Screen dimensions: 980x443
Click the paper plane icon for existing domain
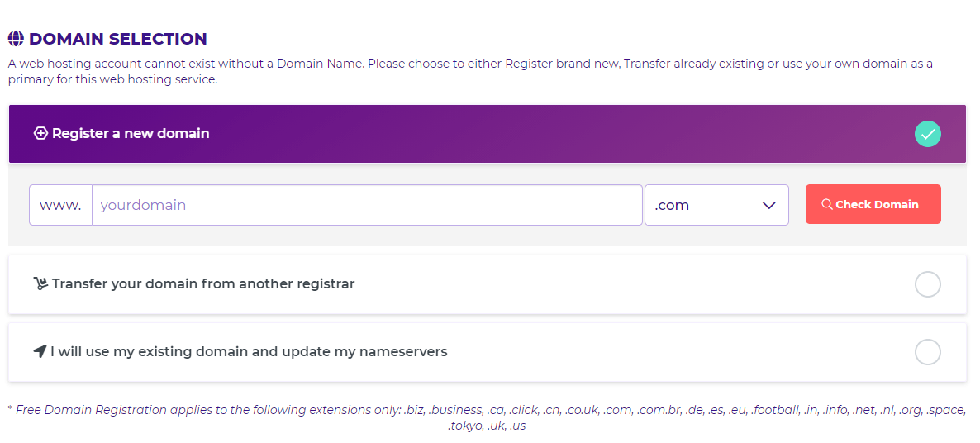[x=40, y=352]
